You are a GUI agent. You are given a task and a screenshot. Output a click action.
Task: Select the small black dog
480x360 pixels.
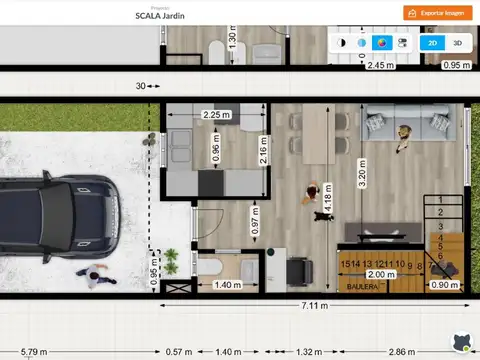coord(324,216)
